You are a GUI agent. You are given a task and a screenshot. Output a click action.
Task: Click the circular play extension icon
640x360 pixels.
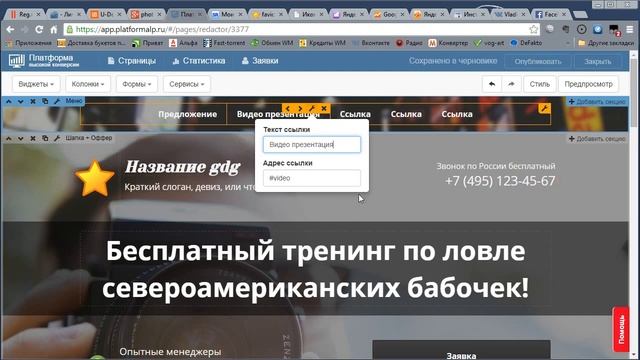coord(582,29)
